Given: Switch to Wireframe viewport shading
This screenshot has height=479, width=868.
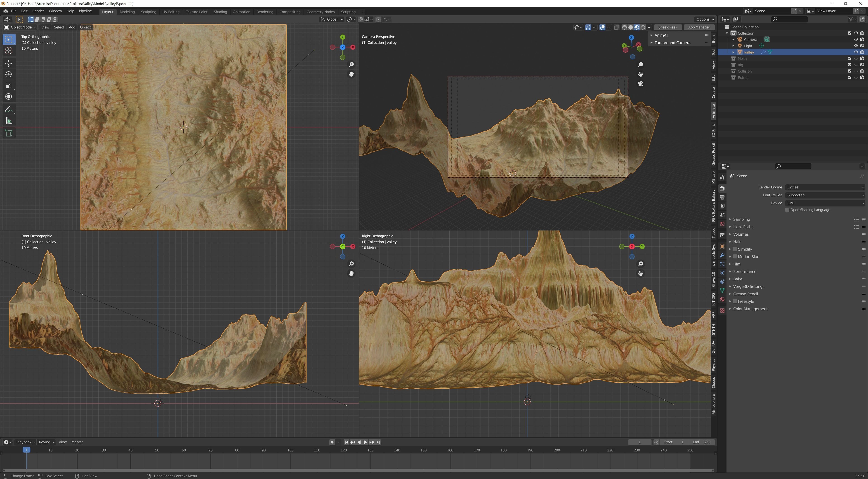Looking at the screenshot, I should (624, 27).
